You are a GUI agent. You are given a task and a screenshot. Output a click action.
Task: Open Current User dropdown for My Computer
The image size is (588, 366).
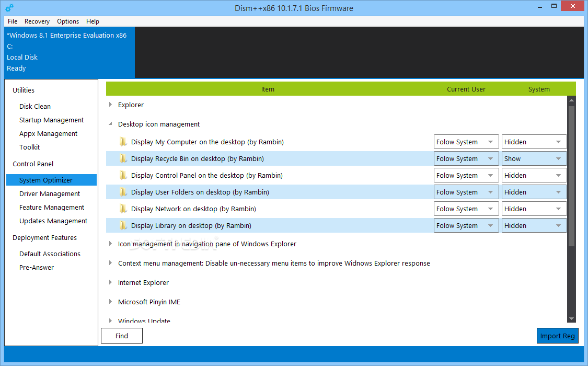click(x=466, y=142)
